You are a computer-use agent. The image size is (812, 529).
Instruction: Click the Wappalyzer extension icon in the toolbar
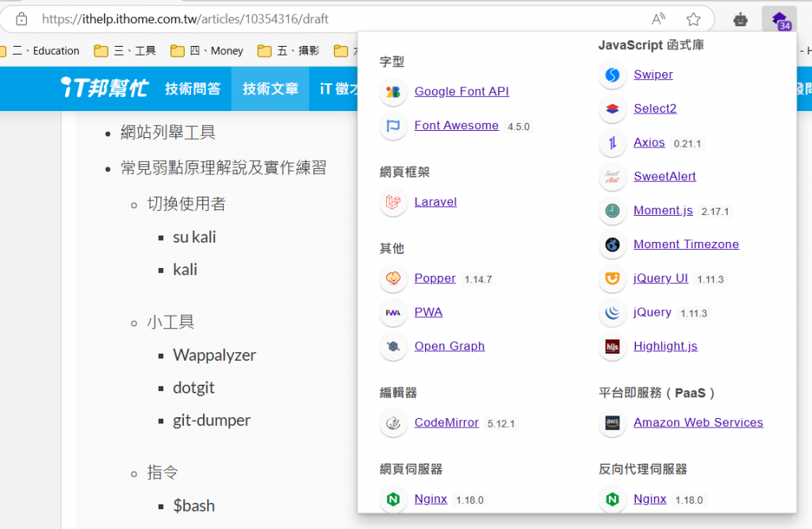click(779, 20)
